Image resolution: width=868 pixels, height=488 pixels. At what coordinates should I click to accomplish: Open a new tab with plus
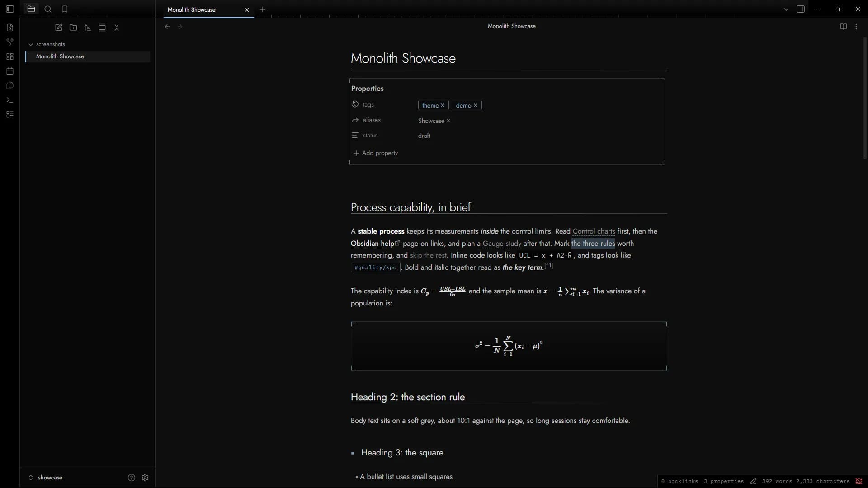[x=263, y=9]
